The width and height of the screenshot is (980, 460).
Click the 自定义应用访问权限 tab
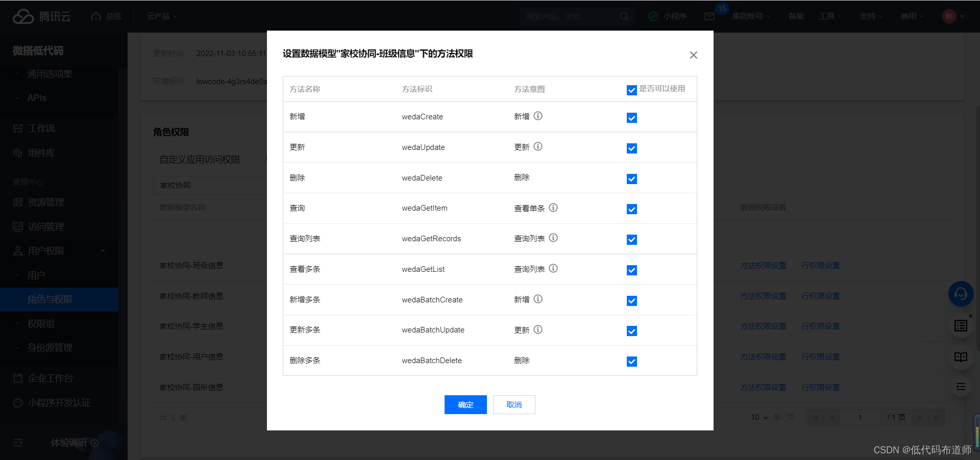click(x=200, y=160)
